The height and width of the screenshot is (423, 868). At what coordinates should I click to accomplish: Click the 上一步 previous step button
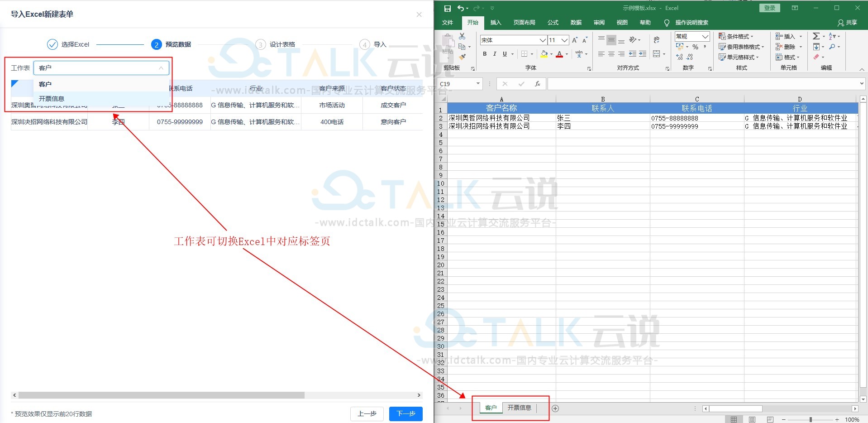tap(367, 413)
